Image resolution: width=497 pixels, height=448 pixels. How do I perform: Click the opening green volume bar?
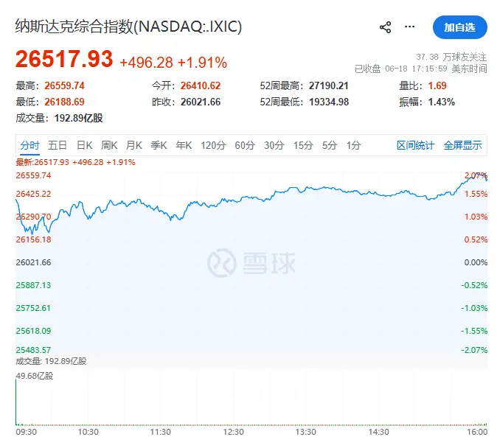click(x=15, y=402)
